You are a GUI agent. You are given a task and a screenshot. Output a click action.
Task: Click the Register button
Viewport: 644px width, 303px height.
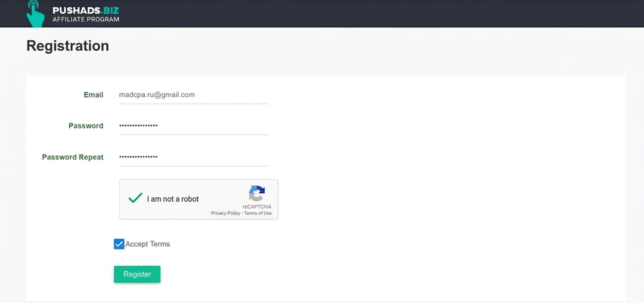click(x=137, y=274)
